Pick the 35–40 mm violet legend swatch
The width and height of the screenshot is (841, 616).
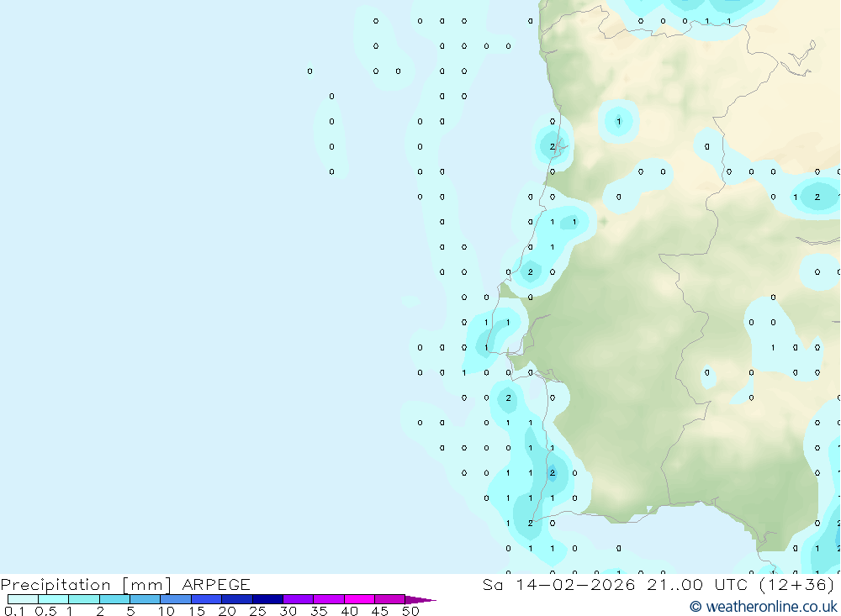pos(329,599)
